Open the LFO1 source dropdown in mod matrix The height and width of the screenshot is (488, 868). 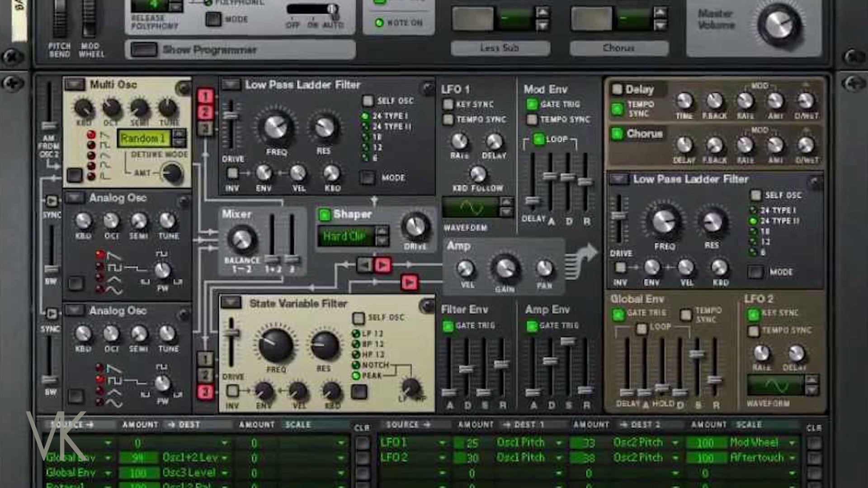pyautogui.click(x=442, y=443)
